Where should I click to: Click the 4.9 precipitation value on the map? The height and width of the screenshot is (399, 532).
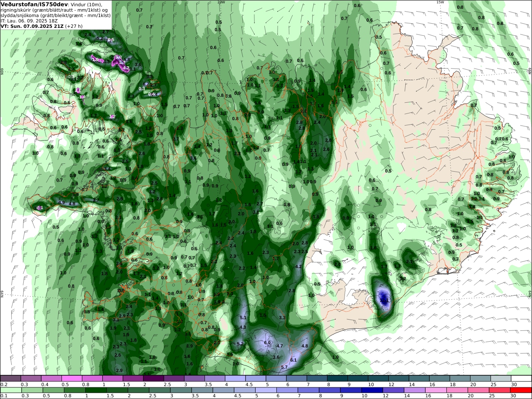point(62,202)
